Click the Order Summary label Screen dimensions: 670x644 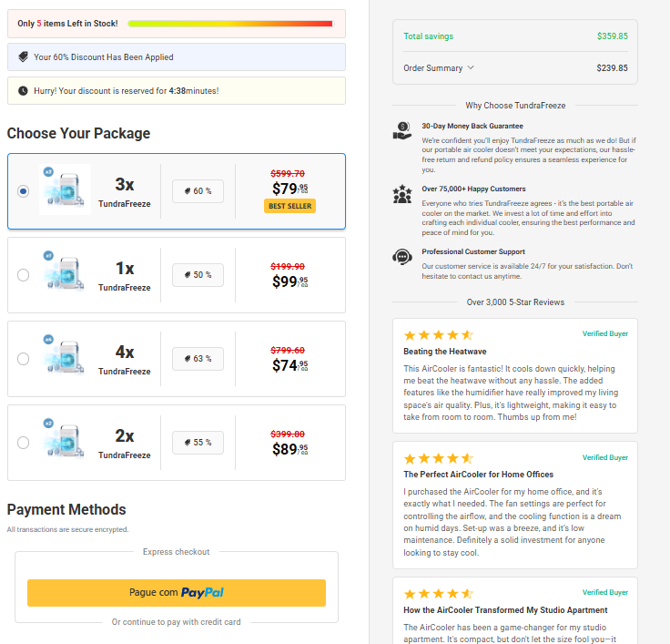click(432, 68)
